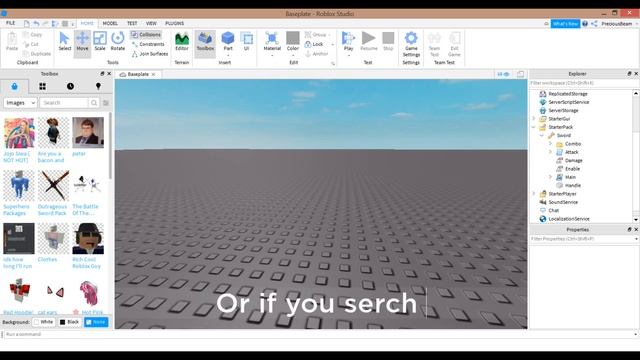Click the Team Test button
Image resolution: width=640 pixels, height=360 pixels.
(x=434, y=44)
